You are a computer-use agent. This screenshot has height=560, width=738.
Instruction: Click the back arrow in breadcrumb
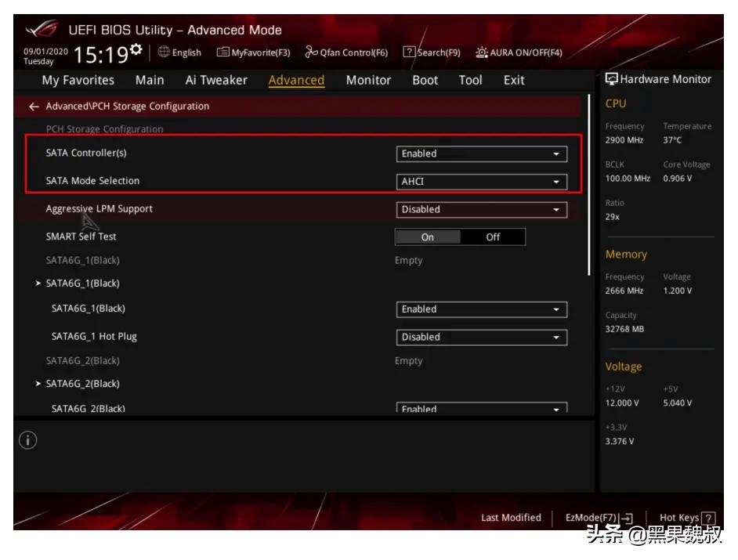point(34,107)
